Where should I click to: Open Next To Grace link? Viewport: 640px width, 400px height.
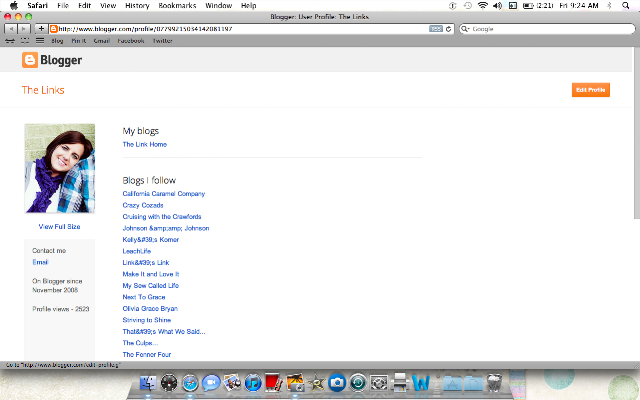coord(144,297)
